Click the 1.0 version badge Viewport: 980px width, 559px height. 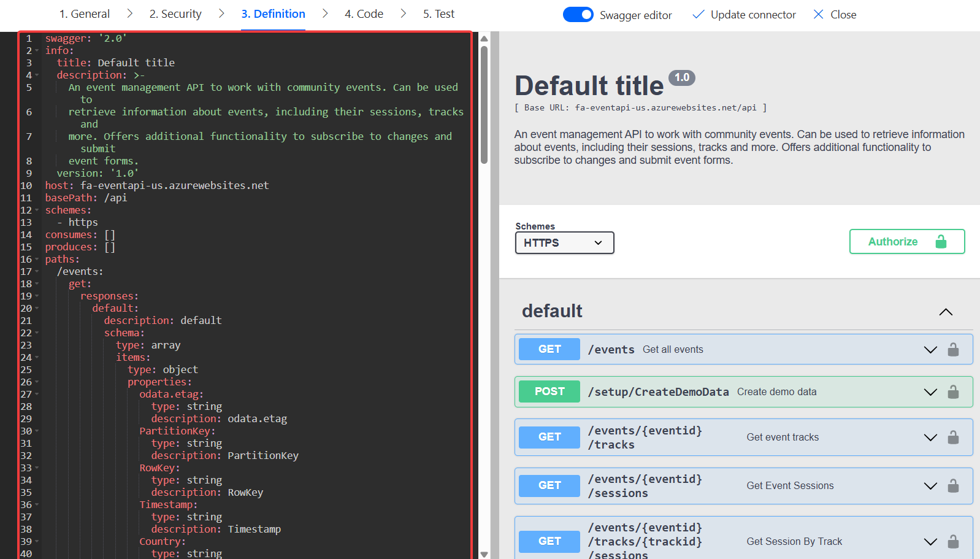point(681,78)
